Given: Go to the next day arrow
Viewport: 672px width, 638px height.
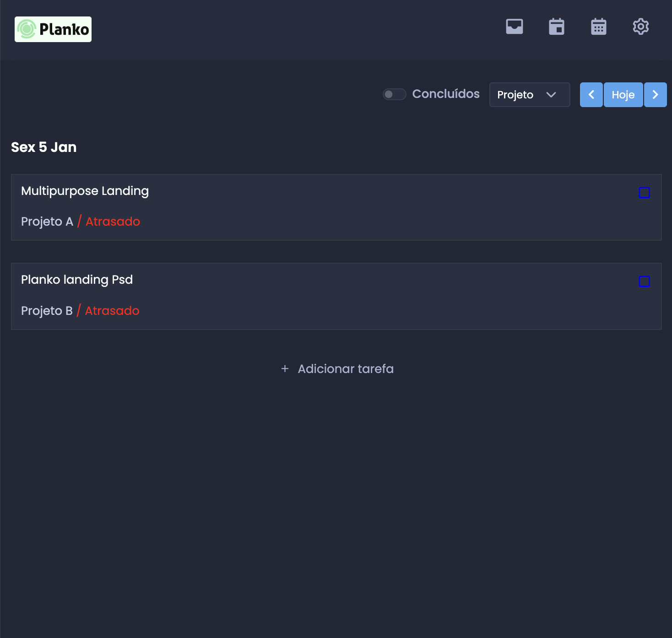Looking at the screenshot, I should click(x=655, y=95).
